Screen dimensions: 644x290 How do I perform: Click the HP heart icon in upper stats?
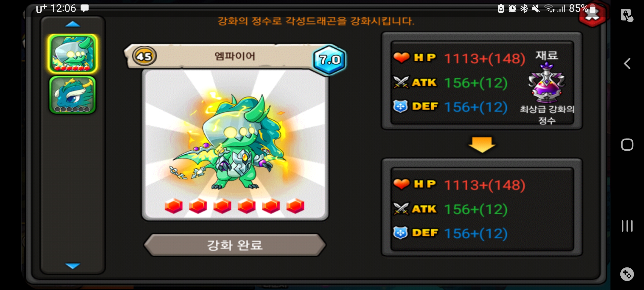(401, 57)
